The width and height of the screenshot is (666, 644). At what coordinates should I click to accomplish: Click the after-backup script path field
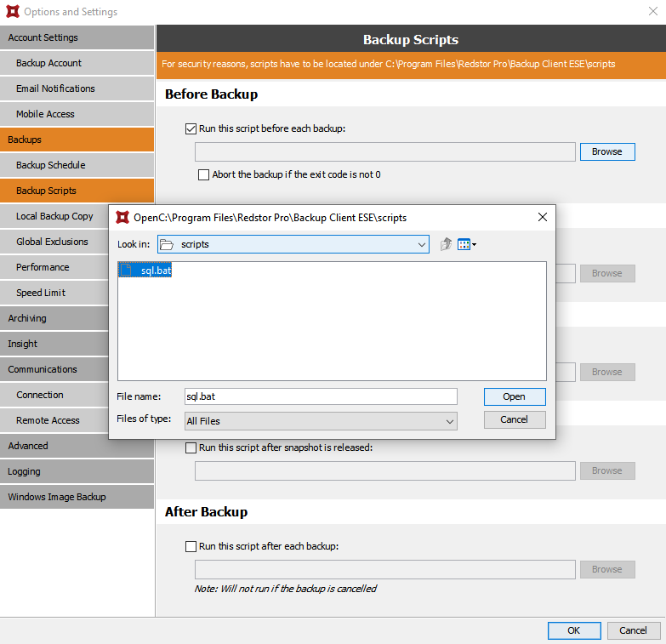(384, 569)
